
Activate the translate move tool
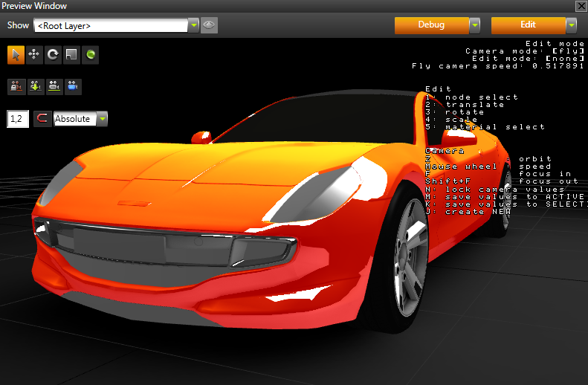click(34, 55)
